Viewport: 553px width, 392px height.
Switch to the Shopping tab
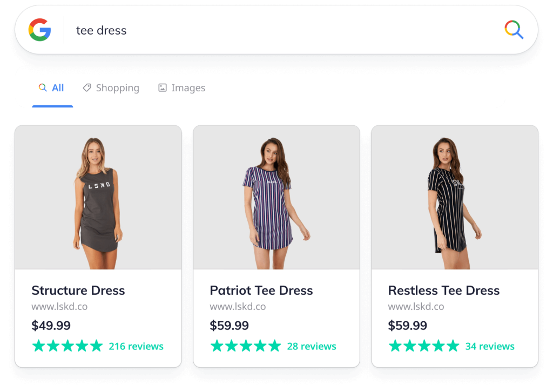pyautogui.click(x=111, y=88)
